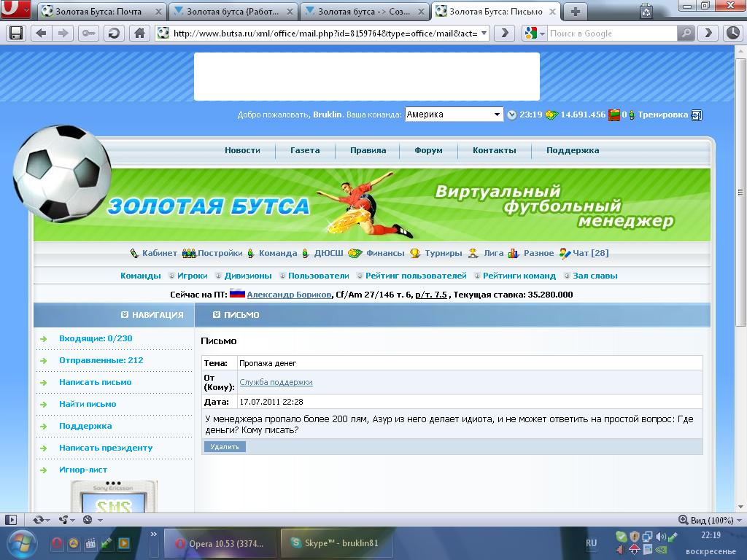Click the browser Home button

[140, 34]
